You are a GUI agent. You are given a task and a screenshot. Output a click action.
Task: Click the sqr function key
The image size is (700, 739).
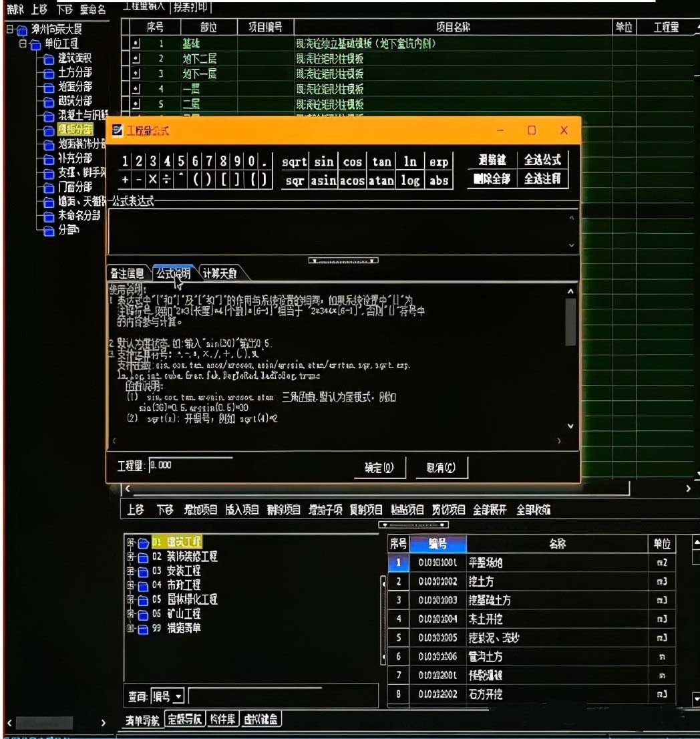[295, 180]
